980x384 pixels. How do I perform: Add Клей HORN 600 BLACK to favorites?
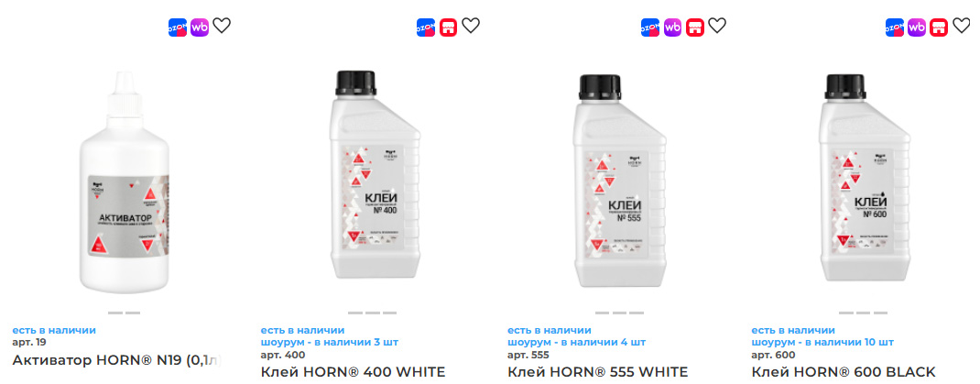coord(962,26)
